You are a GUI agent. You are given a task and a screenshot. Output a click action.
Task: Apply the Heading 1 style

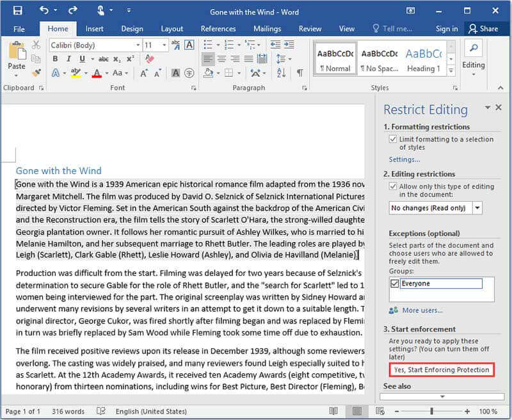[x=424, y=59]
